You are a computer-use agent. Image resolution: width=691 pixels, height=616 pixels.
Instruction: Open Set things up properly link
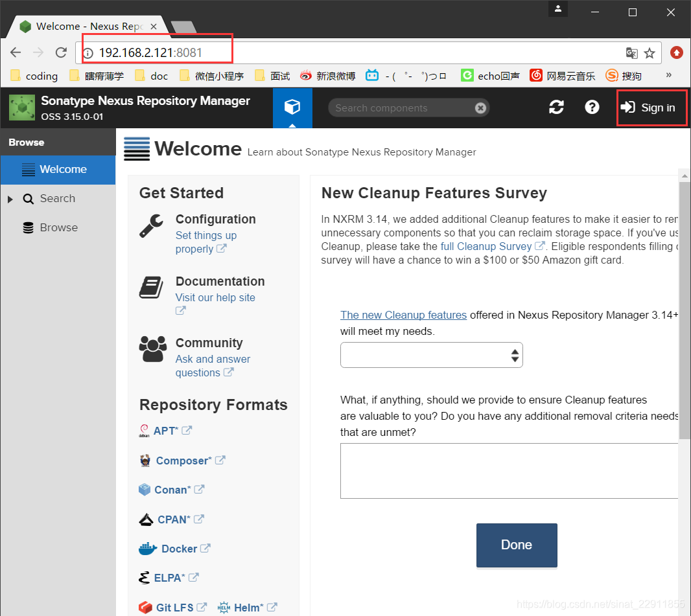[x=205, y=242]
